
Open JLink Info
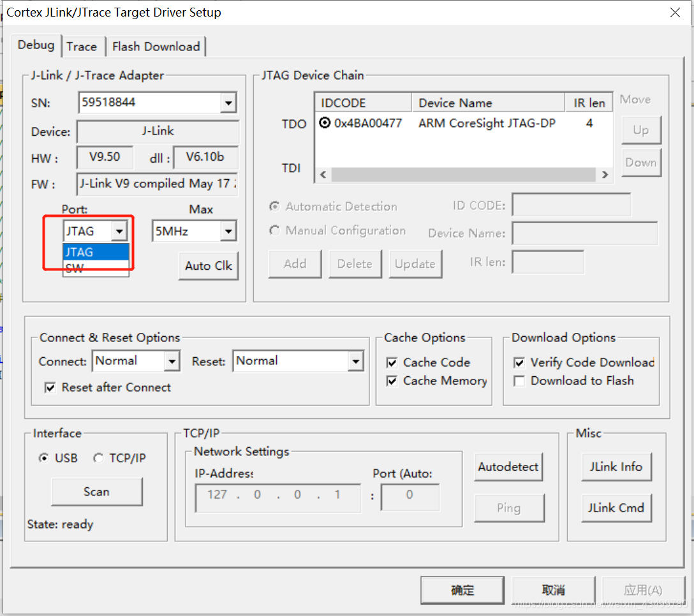point(616,467)
